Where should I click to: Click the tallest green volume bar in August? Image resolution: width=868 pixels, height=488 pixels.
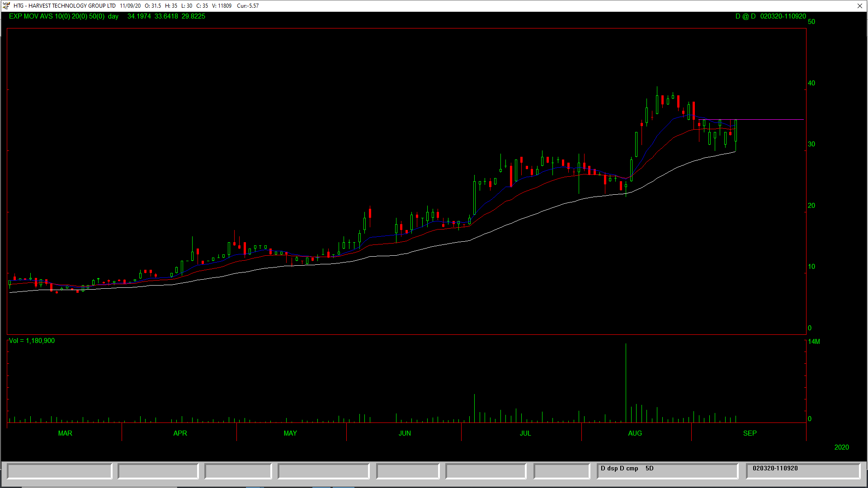coord(626,383)
